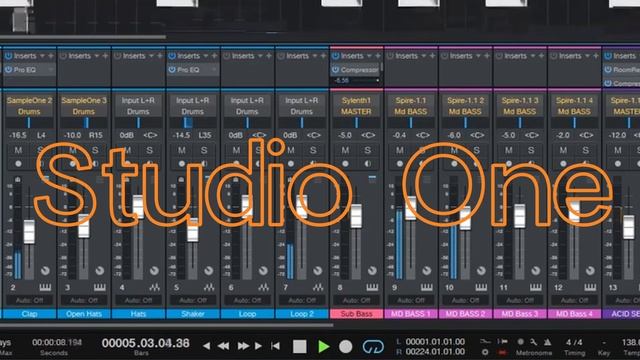Viewport: 640px width, 360px height.
Task: Toggle Inserts power on Open Hats channel
Action: 63,56
